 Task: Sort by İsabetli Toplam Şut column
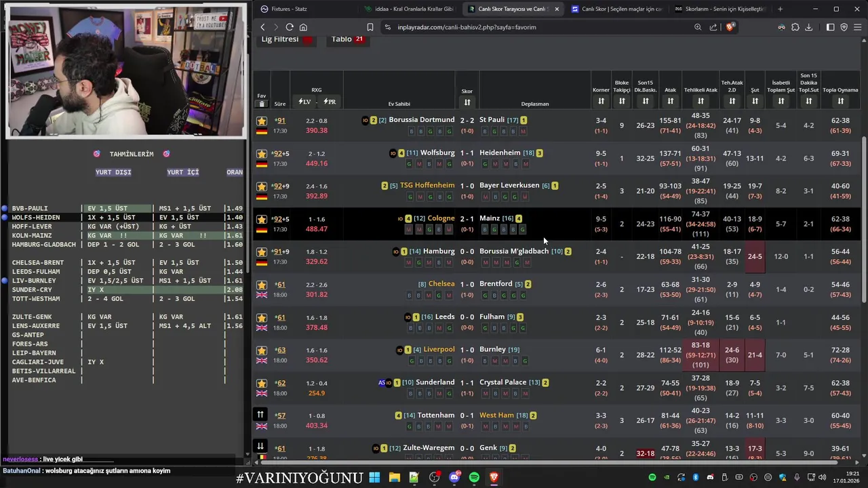click(x=781, y=101)
